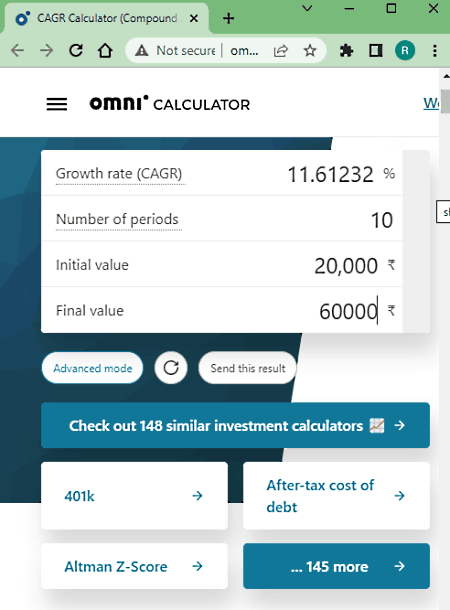Go to browser home page icon
The image size is (450, 610).
pyautogui.click(x=105, y=51)
